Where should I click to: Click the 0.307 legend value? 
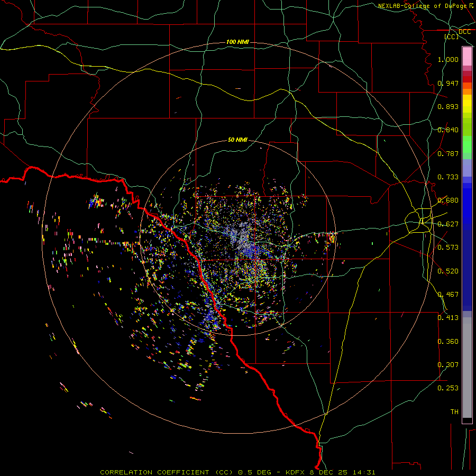tap(448, 365)
